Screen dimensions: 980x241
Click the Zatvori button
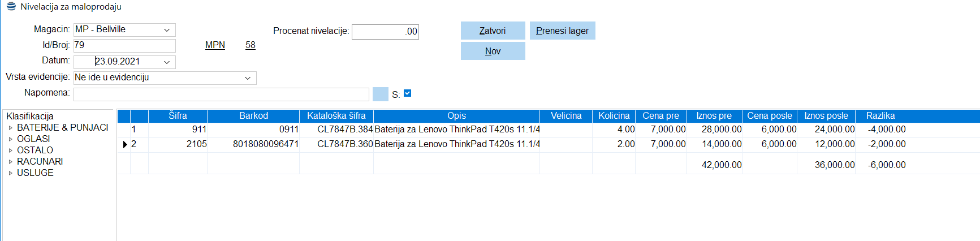click(493, 31)
